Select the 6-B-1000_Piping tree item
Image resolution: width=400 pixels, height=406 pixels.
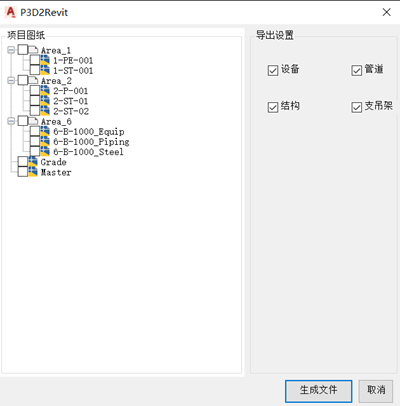(91, 142)
